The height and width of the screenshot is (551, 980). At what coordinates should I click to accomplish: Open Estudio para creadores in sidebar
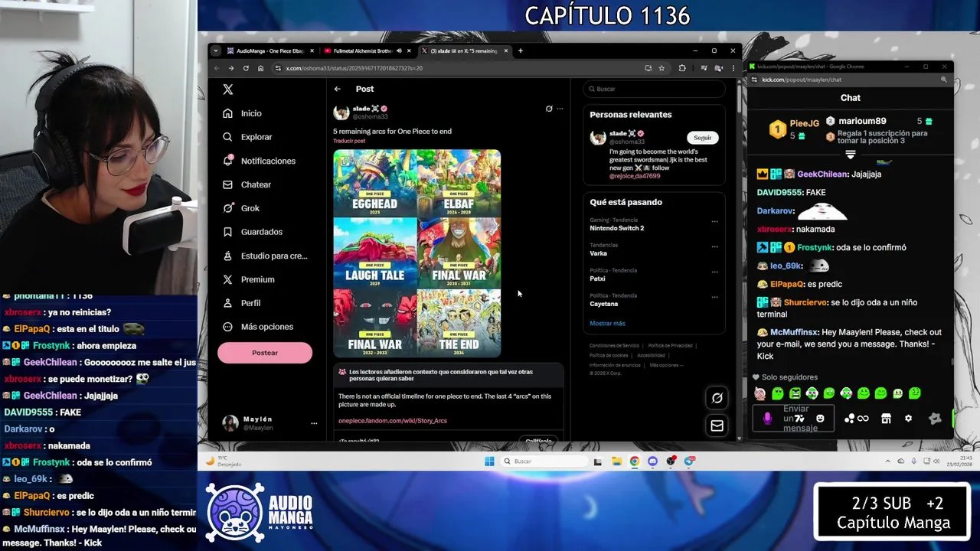point(265,256)
